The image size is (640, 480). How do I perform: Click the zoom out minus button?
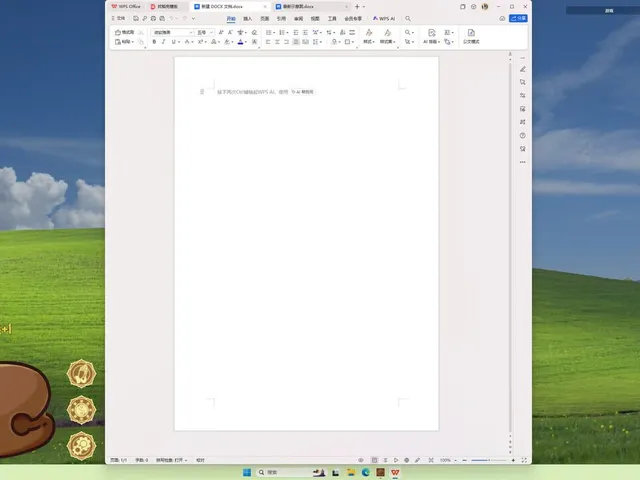[464, 460]
